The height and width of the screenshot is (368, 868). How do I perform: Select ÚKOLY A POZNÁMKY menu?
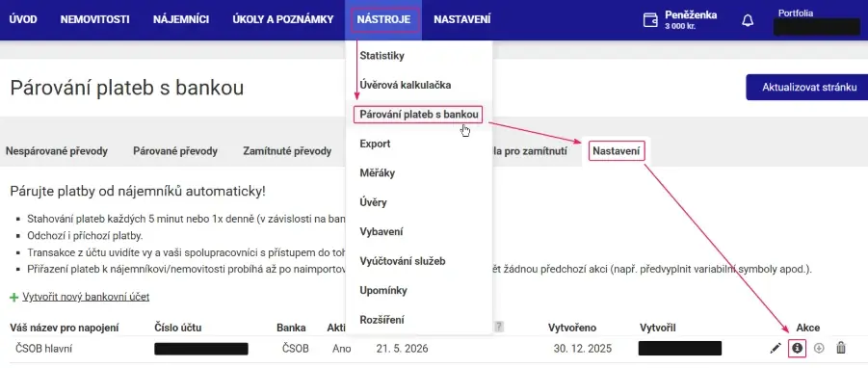(x=283, y=20)
